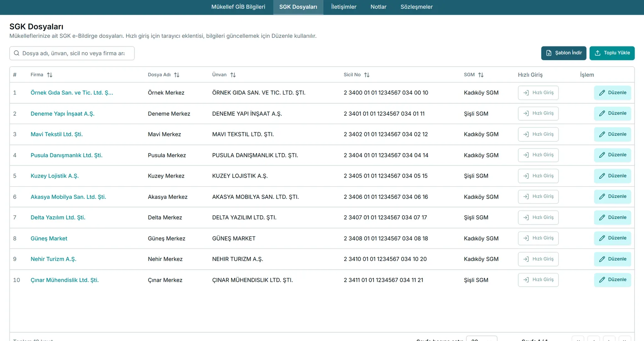Click the Toplu Yükle button
The width and height of the screenshot is (644, 341).
coord(612,53)
